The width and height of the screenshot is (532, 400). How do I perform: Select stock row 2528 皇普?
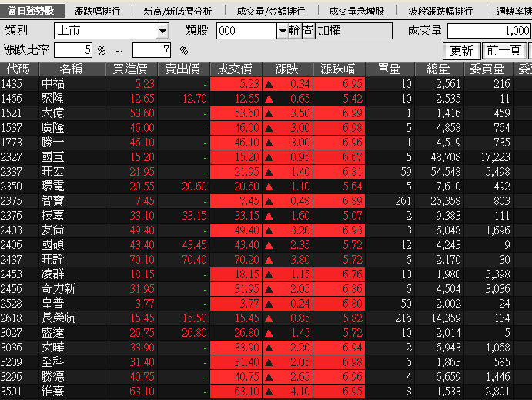[266, 303]
